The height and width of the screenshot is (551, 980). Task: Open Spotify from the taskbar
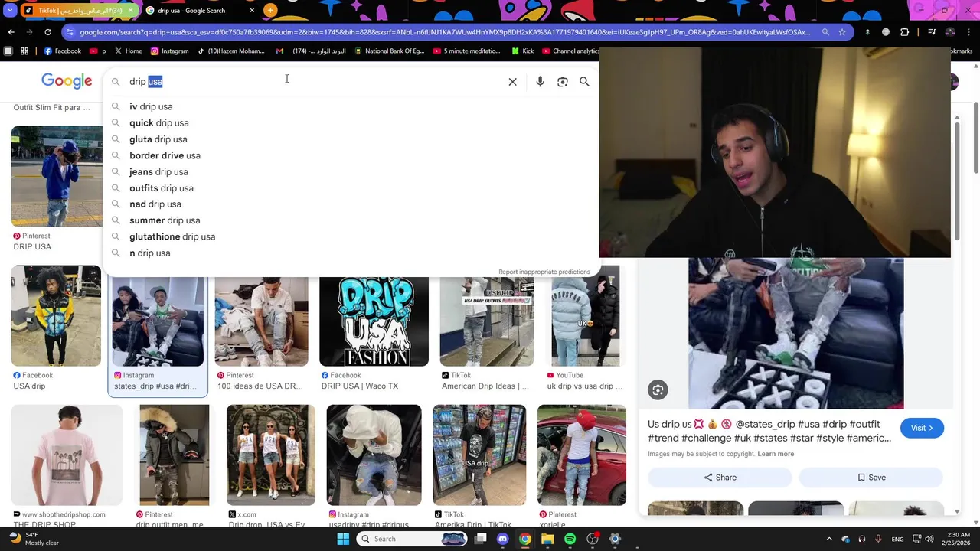click(x=570, y=539)
